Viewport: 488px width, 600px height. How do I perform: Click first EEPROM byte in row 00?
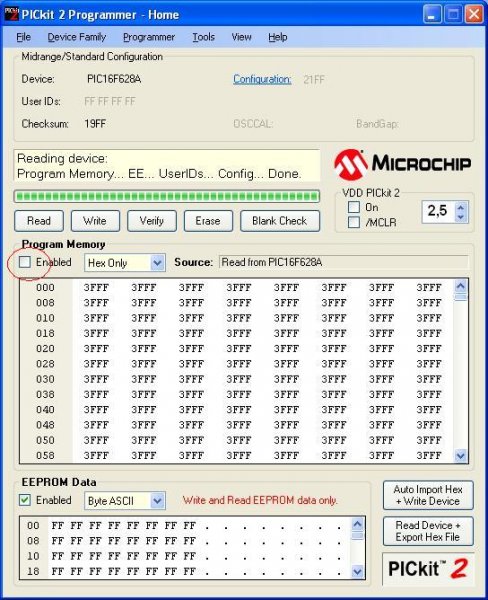tap(57, 526)
